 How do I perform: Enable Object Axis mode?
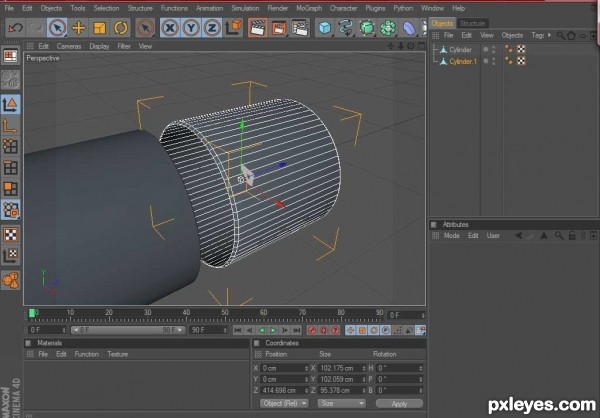click(10, 126)
